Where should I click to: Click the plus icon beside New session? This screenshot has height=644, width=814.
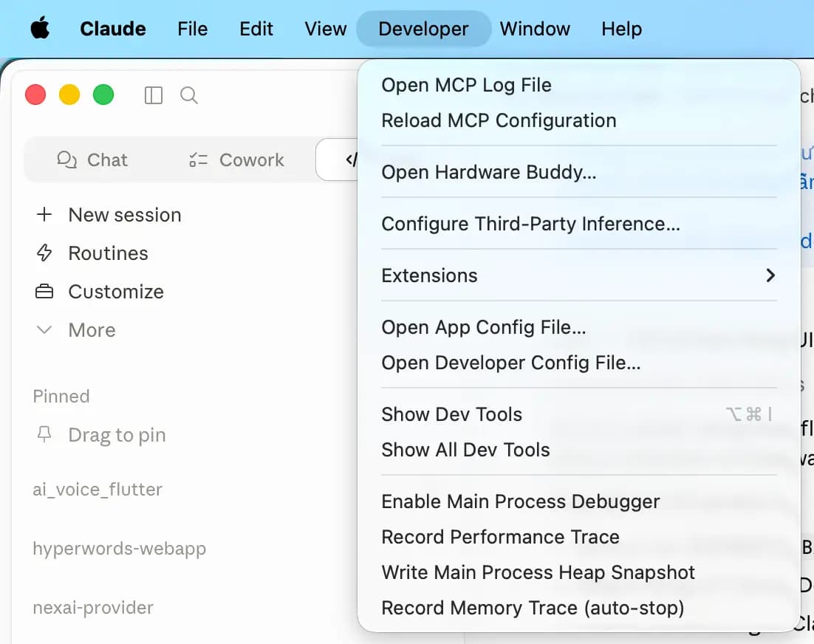pyautogui.click(x=44, y=214)
